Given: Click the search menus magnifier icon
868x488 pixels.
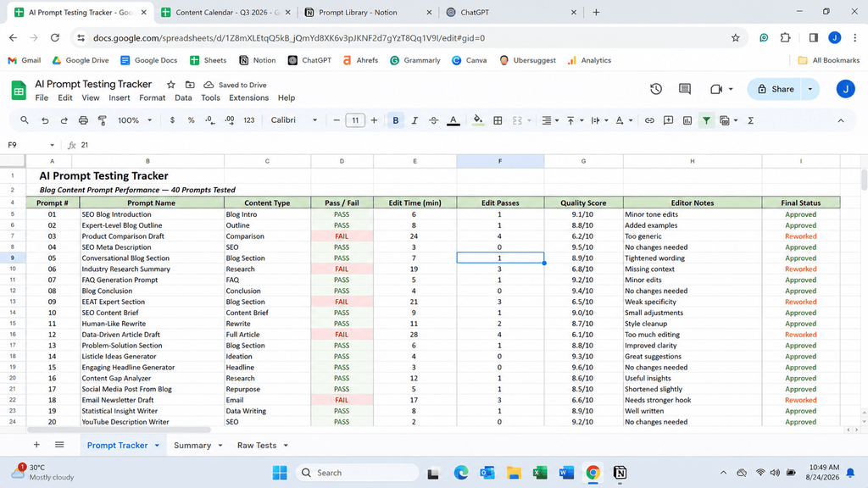Looking at the screenshot, I should (25, 120).
